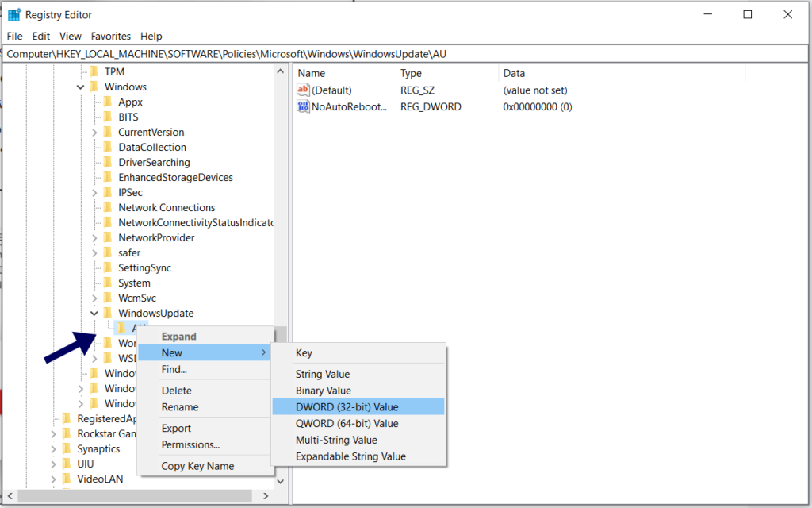Click the Rockstar Games folder icon
This screenshot has width=812, height=508.
[x=67, y=433]
